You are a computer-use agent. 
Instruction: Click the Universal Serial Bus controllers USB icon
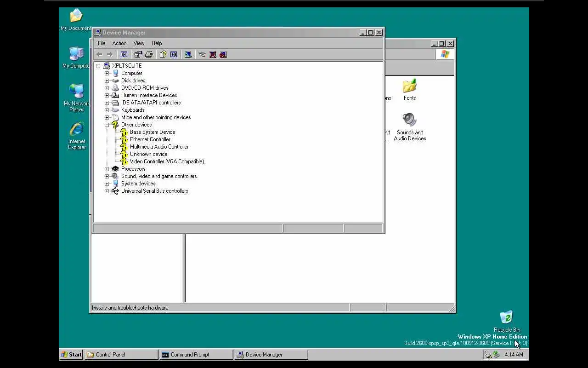115,191
